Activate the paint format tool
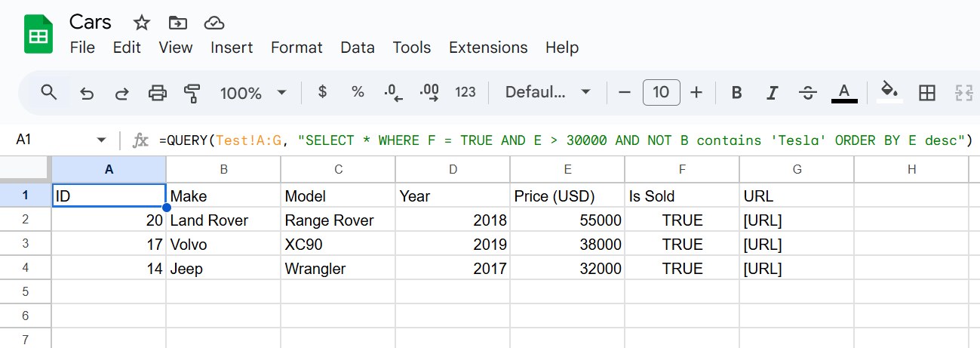The image size is (980, 348). point(192,93)
